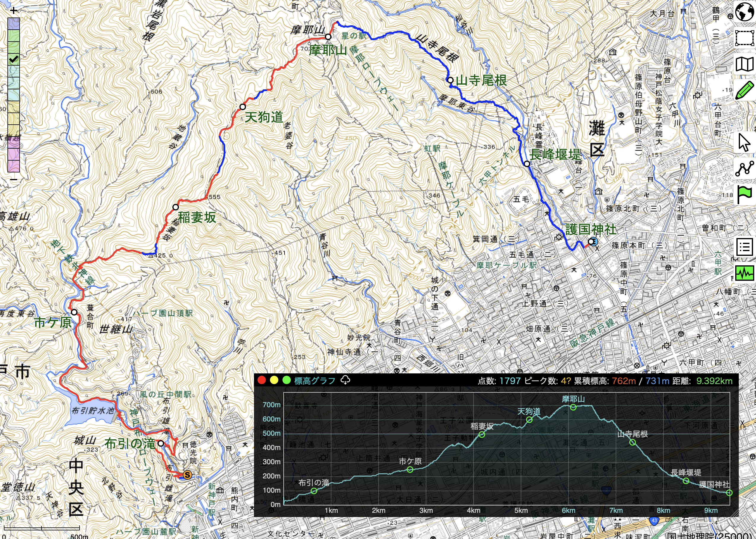Open the folded map icon

coord(744,64)
